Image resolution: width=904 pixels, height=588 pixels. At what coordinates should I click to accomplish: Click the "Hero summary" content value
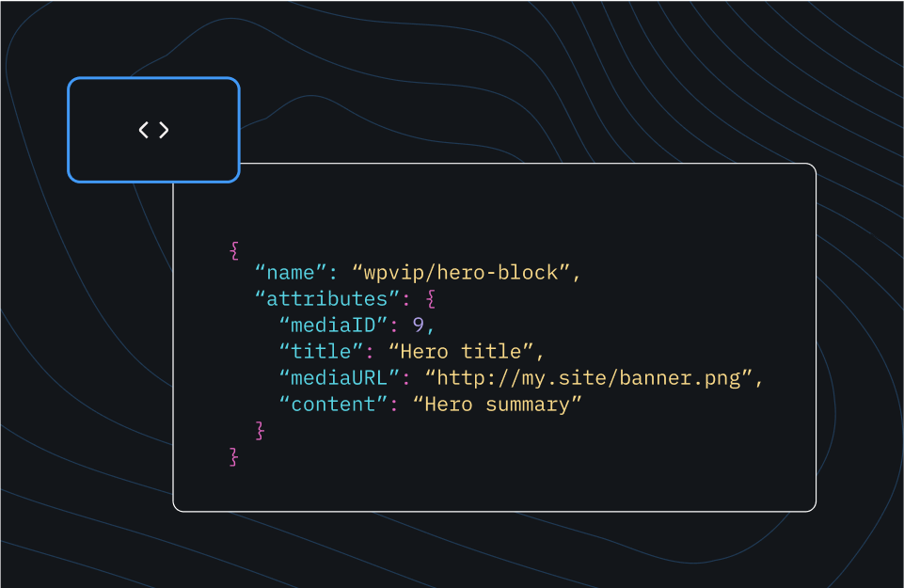click(499, 404)
